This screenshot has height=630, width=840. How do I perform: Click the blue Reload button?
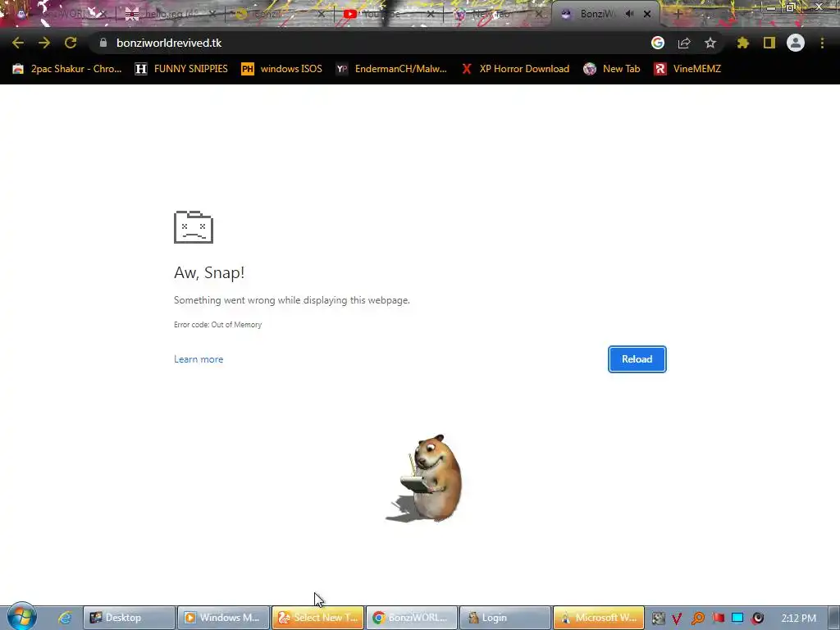[637, 359]
